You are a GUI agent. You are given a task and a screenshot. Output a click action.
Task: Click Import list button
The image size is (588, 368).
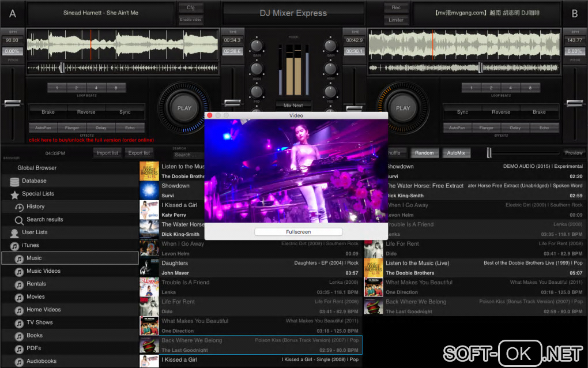coord(107,153)
